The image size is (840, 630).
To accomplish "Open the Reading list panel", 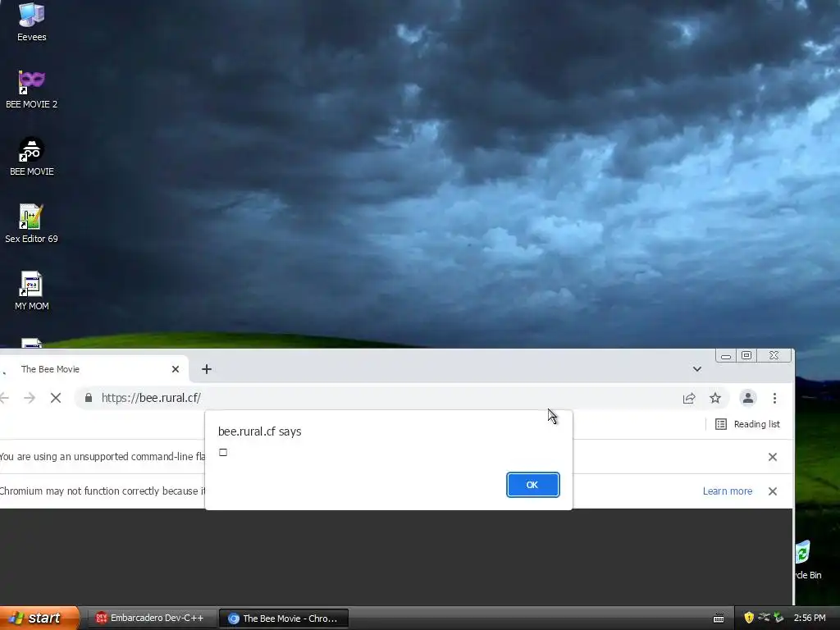I will [x=748, y=424].
